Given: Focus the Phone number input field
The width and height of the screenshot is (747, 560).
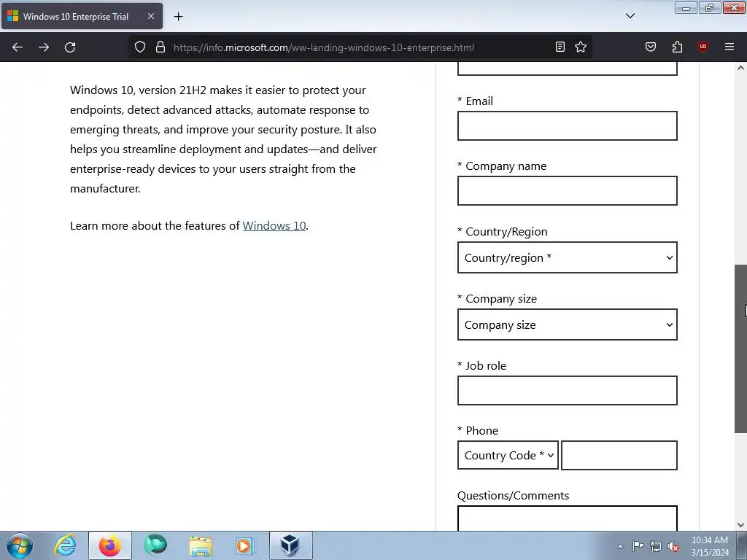Looking at the screenshot, I should click(619, 455).
